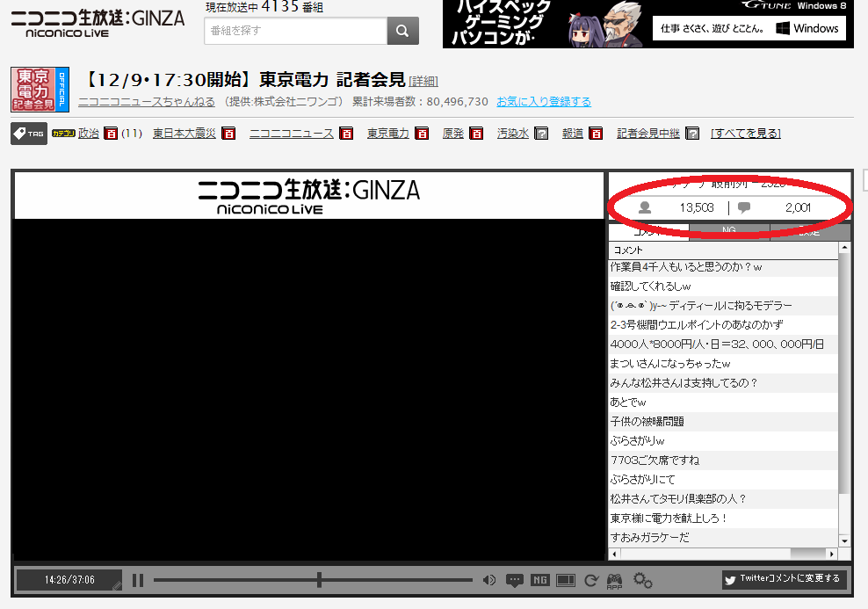The image size is (868, 609).
Task: Select comment 確認してくれるしw
Action: coord(724,286)
